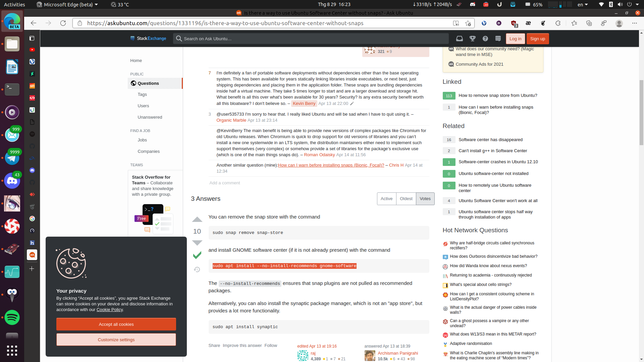Click the Log in button
The image size is (644, 362).
[515, 39]
